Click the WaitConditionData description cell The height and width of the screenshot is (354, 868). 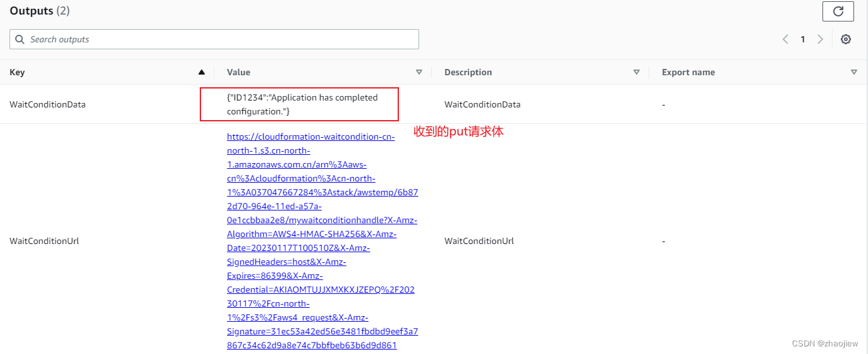pyautogui.click(x=482, y=104)
